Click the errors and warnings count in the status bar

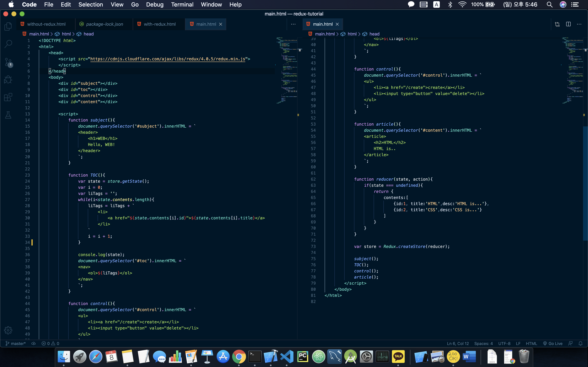click(50, 344)
